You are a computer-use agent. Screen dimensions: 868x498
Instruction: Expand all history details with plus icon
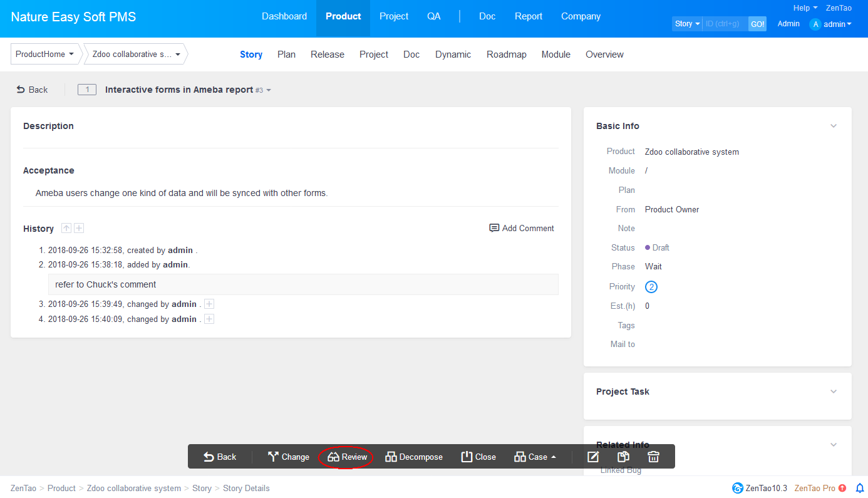coord(79,229)
